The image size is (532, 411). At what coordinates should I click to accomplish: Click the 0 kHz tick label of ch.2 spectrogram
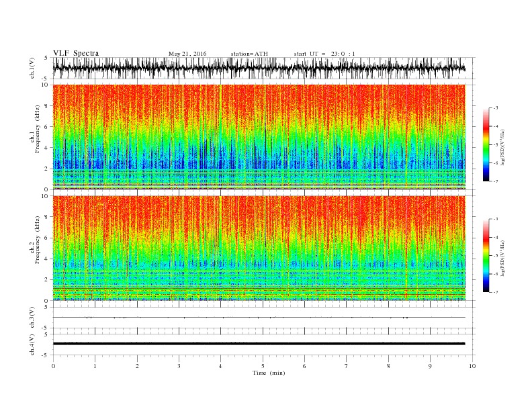pos(47,300)
